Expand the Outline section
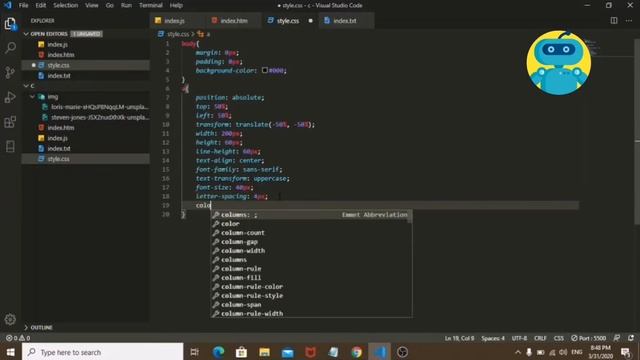 point(26,327)
